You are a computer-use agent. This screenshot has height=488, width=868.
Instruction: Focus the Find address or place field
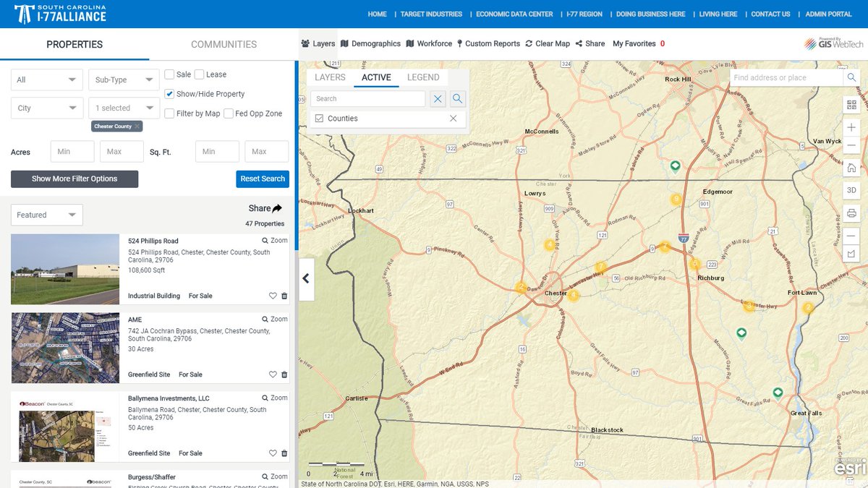[786, 77]
